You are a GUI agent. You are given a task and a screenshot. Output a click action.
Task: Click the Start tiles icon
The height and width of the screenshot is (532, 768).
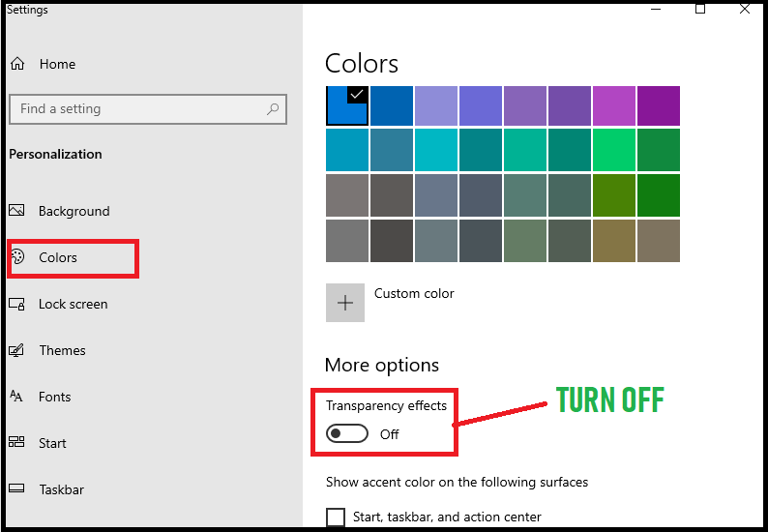click(x=16, y=442)
